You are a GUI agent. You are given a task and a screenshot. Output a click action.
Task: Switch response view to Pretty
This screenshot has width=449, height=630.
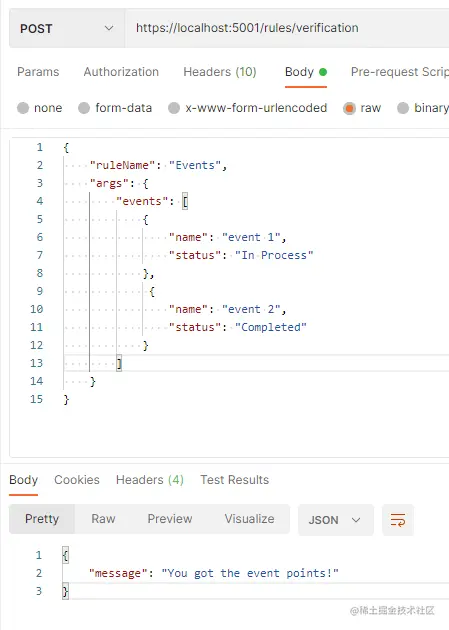(x=42, y=519)
